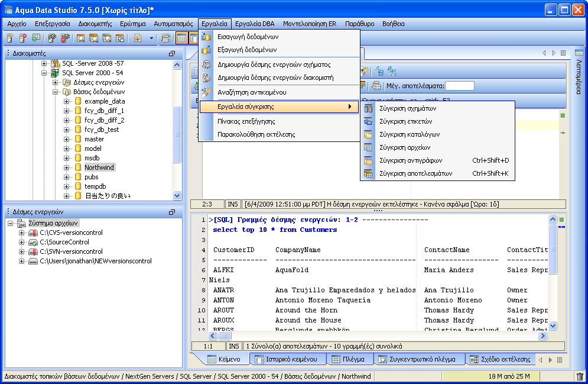Click the scroll document toolbar icon
The image size is (588, 384).
[x=165, y=38]
